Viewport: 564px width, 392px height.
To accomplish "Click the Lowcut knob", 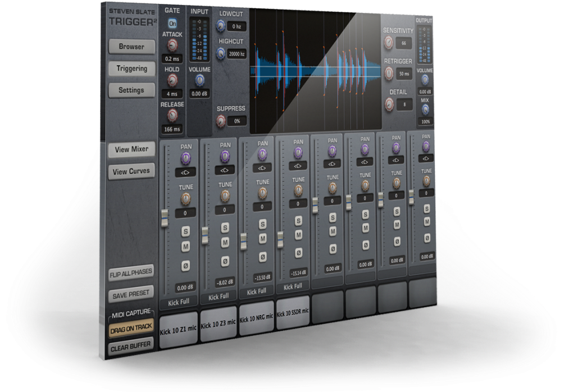I will [221, 26].
